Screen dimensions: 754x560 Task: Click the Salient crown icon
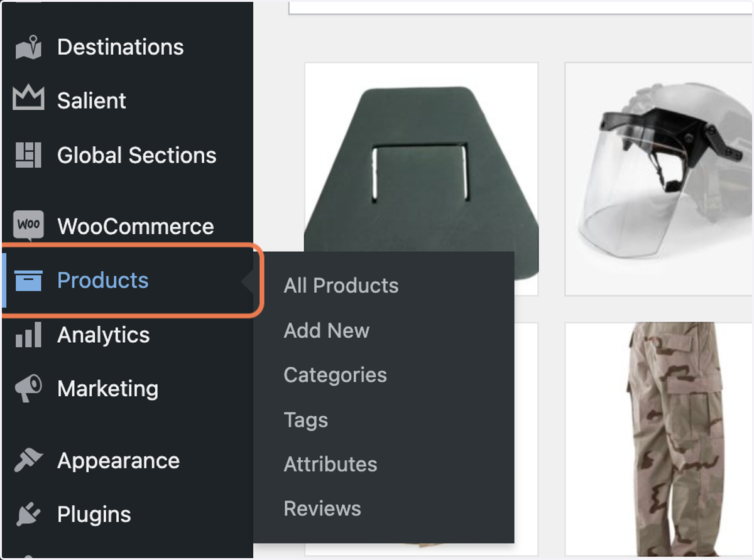[x=28, y=99]
